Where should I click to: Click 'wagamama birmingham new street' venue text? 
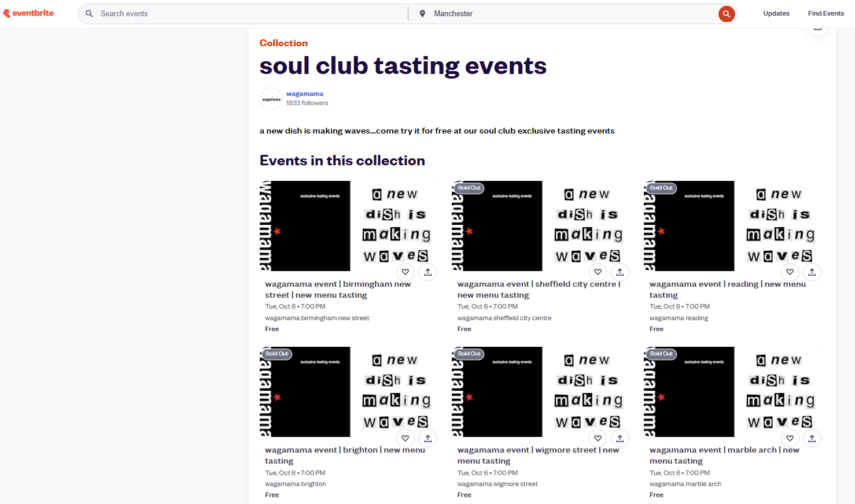tap(317, 318)
